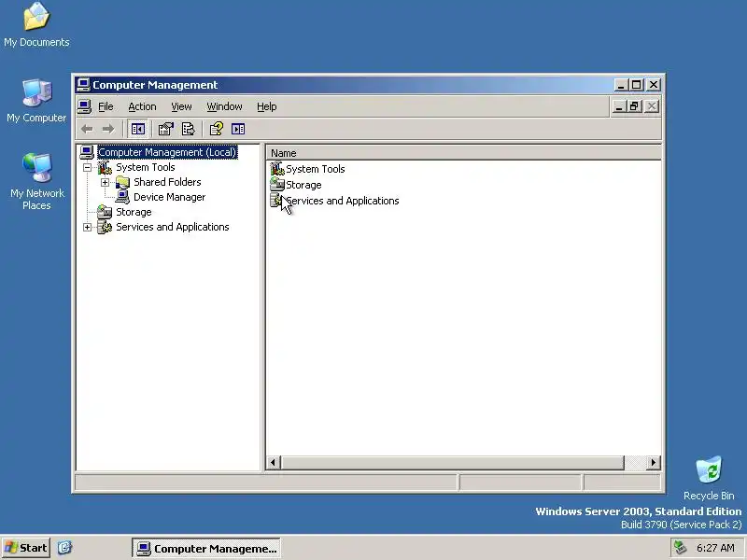Click the System Tools icon in tree
Image resolution: width=747 pixels, height=560 pixels.
[x=105, y=168]
